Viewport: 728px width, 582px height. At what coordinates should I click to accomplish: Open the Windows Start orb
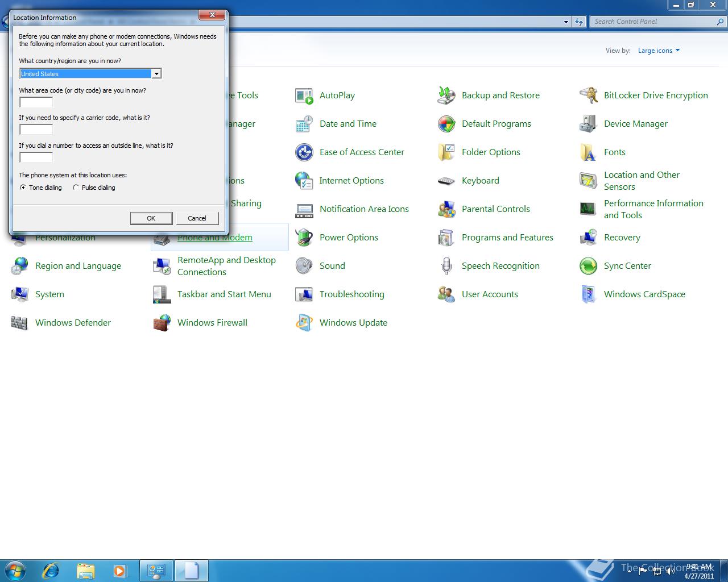click(x=15, y=570)
